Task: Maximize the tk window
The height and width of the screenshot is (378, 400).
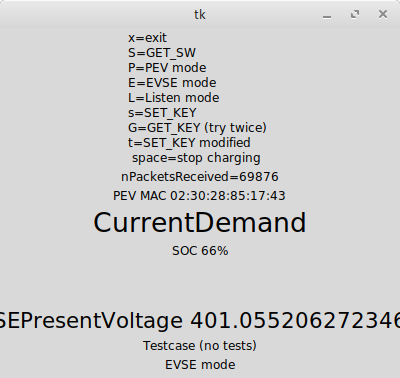Action: (x=355, y=14)
